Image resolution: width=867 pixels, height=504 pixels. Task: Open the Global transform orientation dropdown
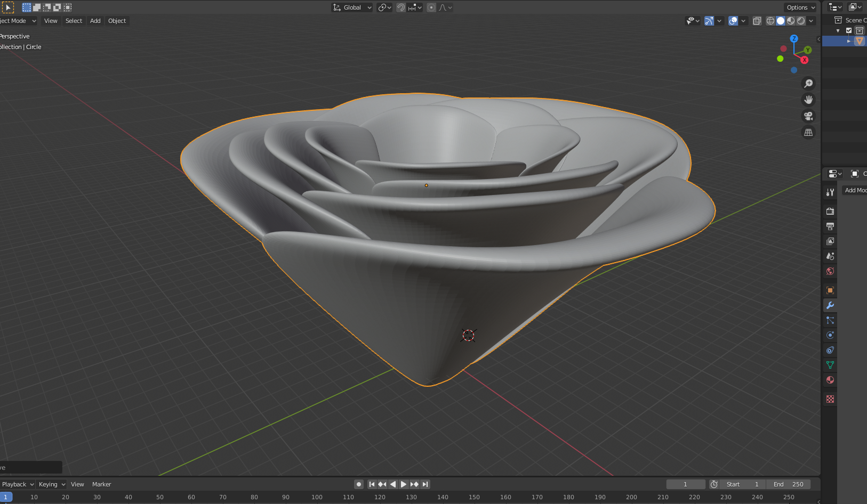(352, 7)
